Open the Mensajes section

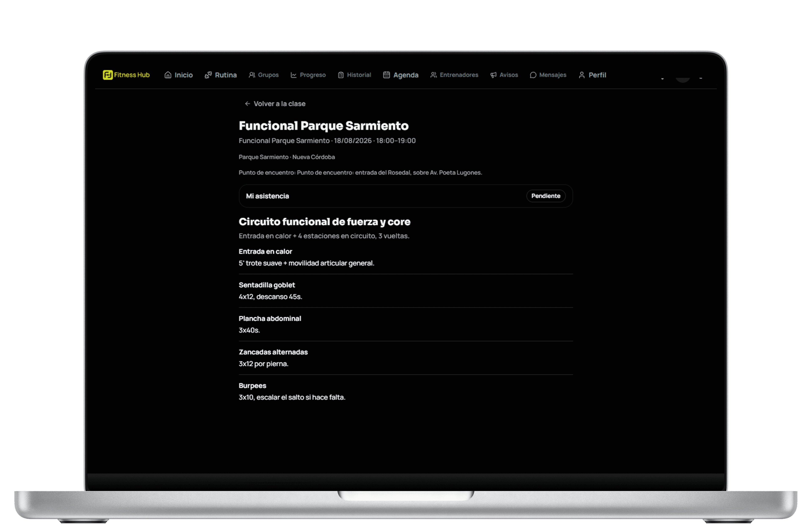(x=548, y=75)
